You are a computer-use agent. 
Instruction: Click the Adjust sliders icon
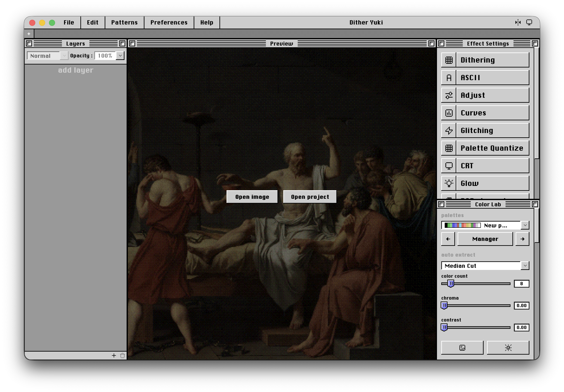click(449, 95)
